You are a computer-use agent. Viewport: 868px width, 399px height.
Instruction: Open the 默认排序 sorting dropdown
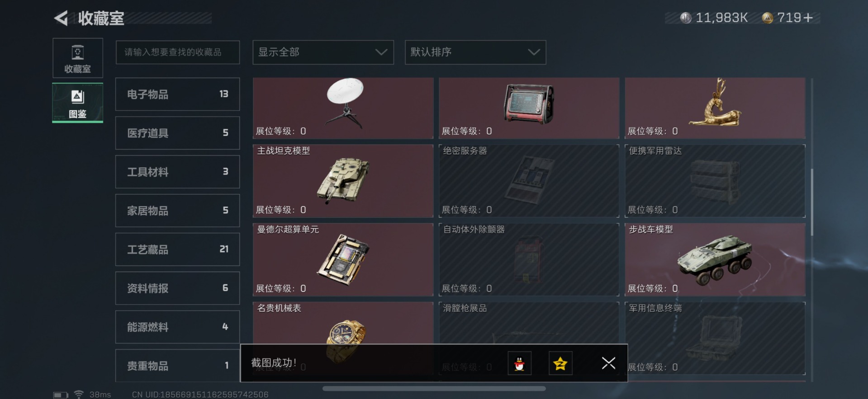475,52
